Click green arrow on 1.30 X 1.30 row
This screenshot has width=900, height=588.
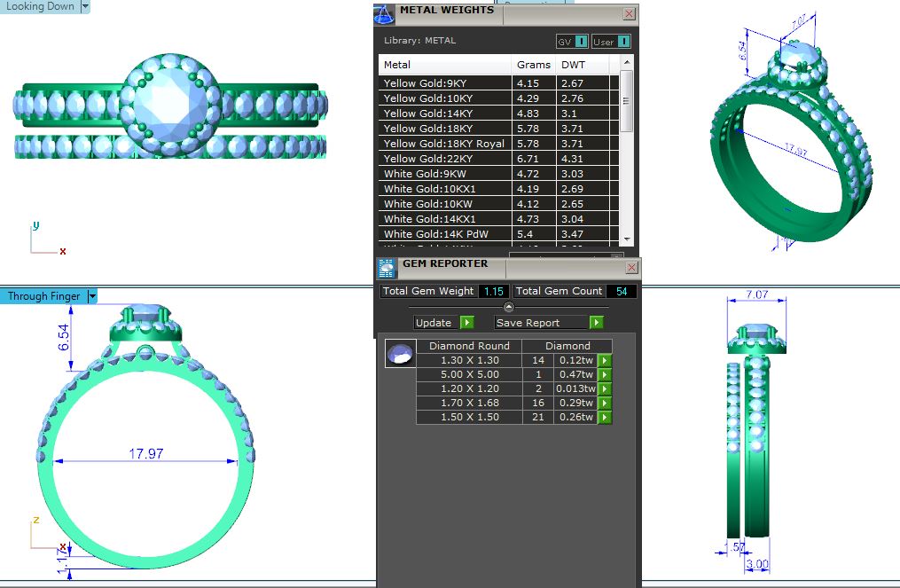(605, 360)
